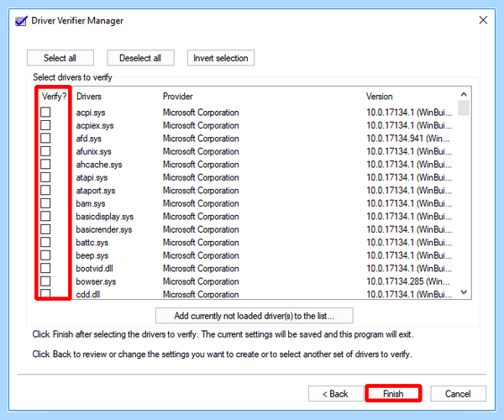Click the scroll up arrow in driver list
The width and height of the screenshot is (504, 420).
click(464, 94)
